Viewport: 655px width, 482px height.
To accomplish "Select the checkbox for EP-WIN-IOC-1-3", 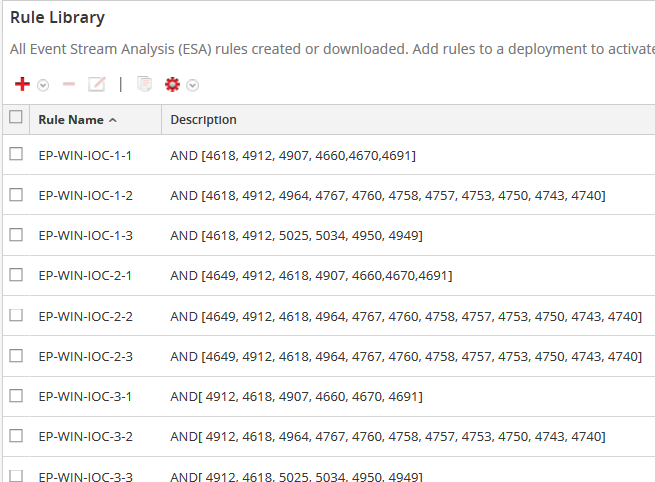I will [x=16, y=234].
